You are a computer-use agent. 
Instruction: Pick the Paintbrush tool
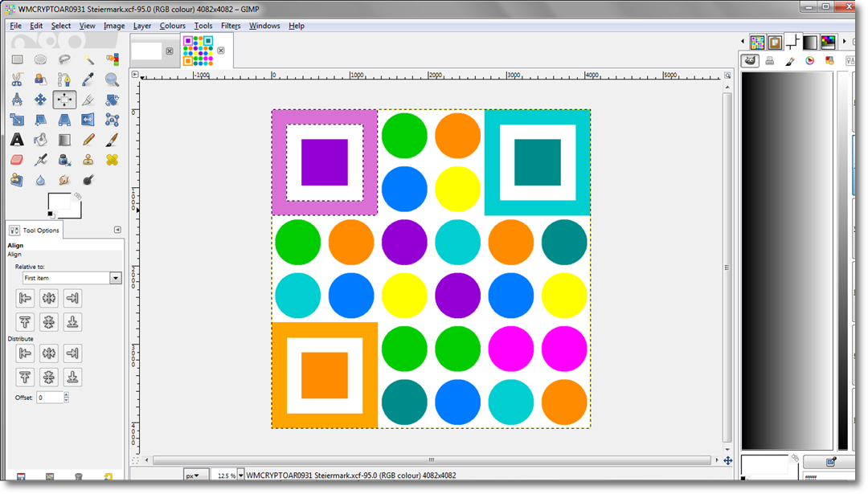pos(112,140)
